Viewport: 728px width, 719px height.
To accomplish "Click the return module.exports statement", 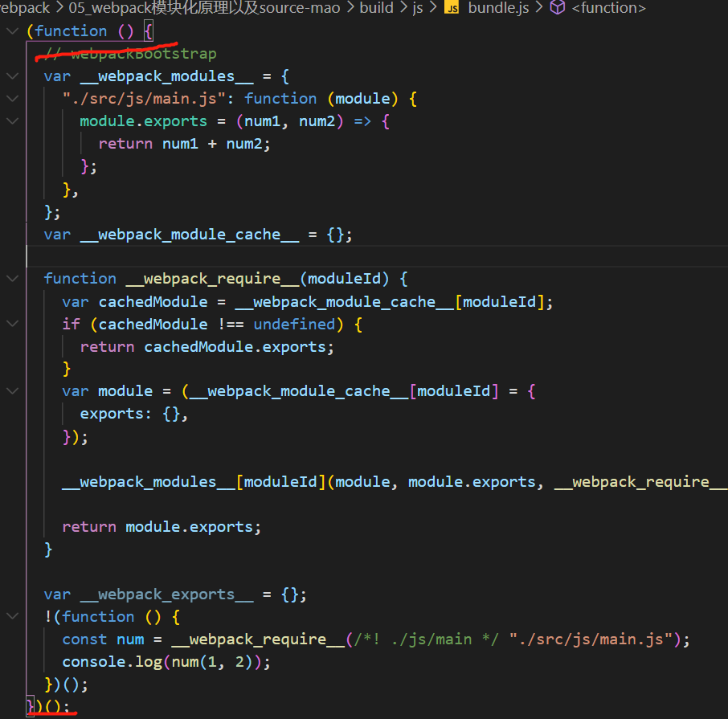I will 162,527.
